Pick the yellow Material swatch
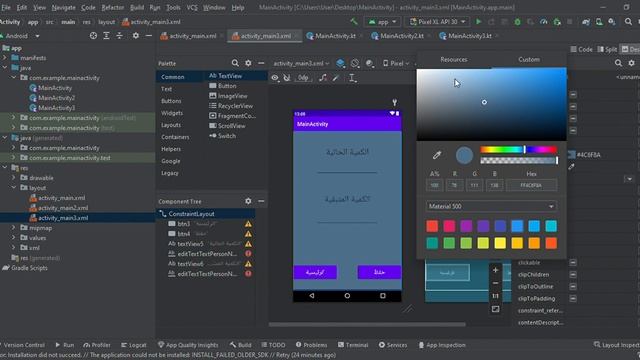The image size is (640, 360). (x=500, y=243)
